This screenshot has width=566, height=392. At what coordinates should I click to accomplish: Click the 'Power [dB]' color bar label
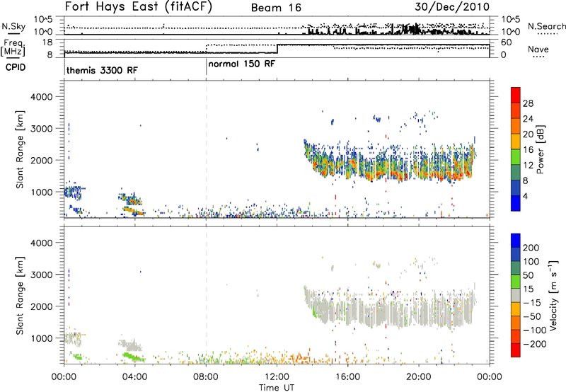pos(541,149)
